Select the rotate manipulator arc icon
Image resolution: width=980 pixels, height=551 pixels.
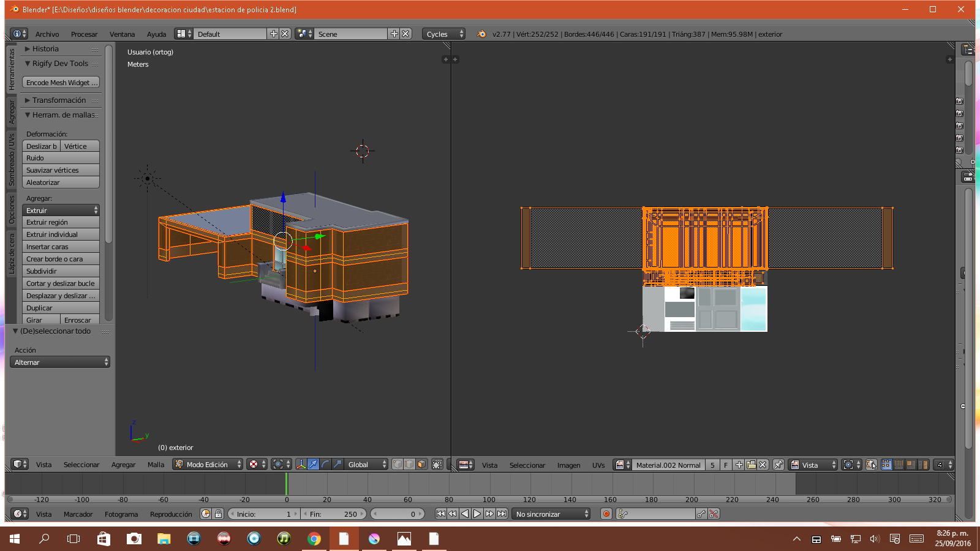[325, 465]
